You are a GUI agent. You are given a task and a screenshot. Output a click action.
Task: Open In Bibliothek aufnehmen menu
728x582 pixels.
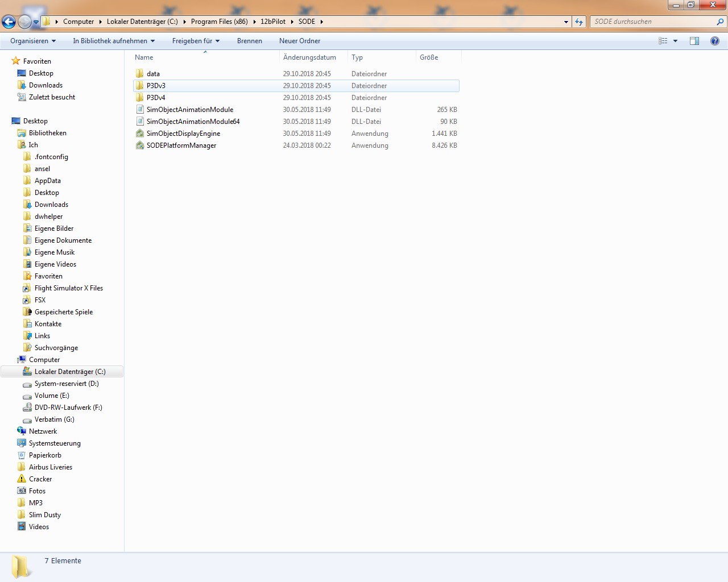pos(114,41)
